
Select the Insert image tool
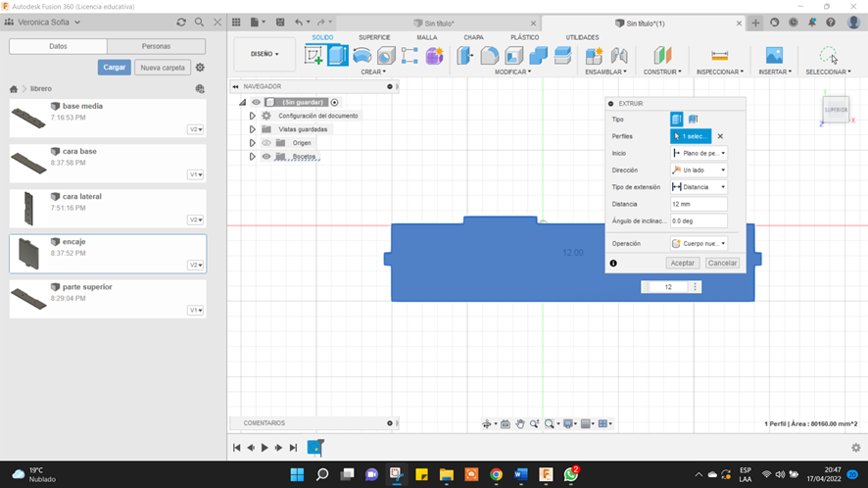pos(775,56)
